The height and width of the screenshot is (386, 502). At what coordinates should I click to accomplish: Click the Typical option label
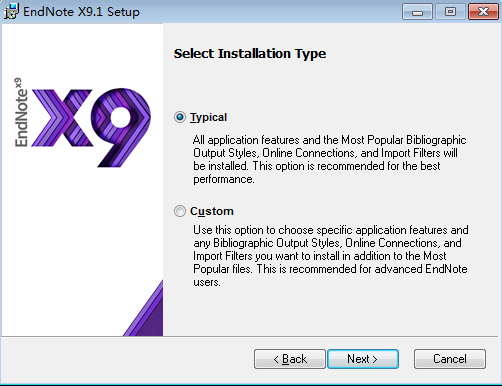point(209,117)
